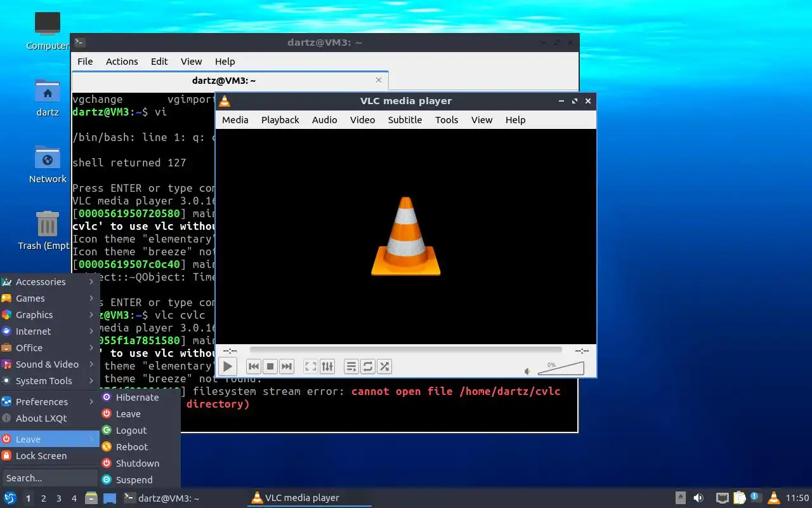Click the LXQt start menu button
The image size is (812, 508).
(x=10, y=498)
